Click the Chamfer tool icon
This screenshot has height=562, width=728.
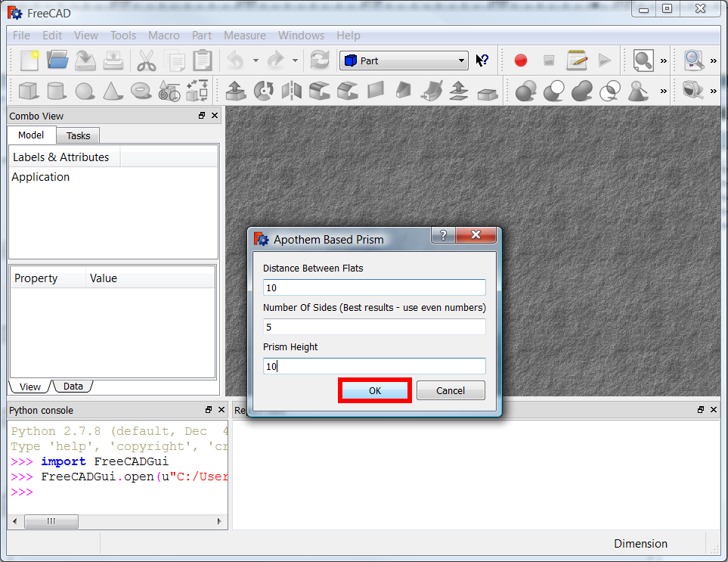[348, 91]
